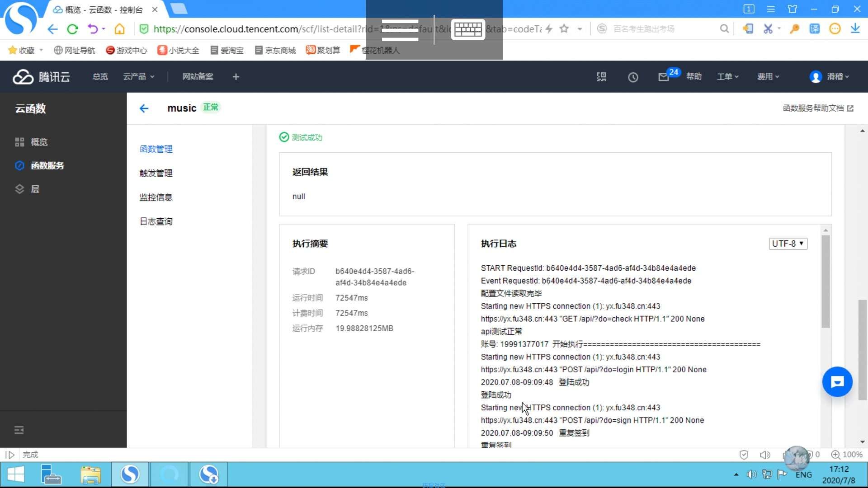Click the browser back arrow
Screen dimensions: 868x488
click(52, 29)
